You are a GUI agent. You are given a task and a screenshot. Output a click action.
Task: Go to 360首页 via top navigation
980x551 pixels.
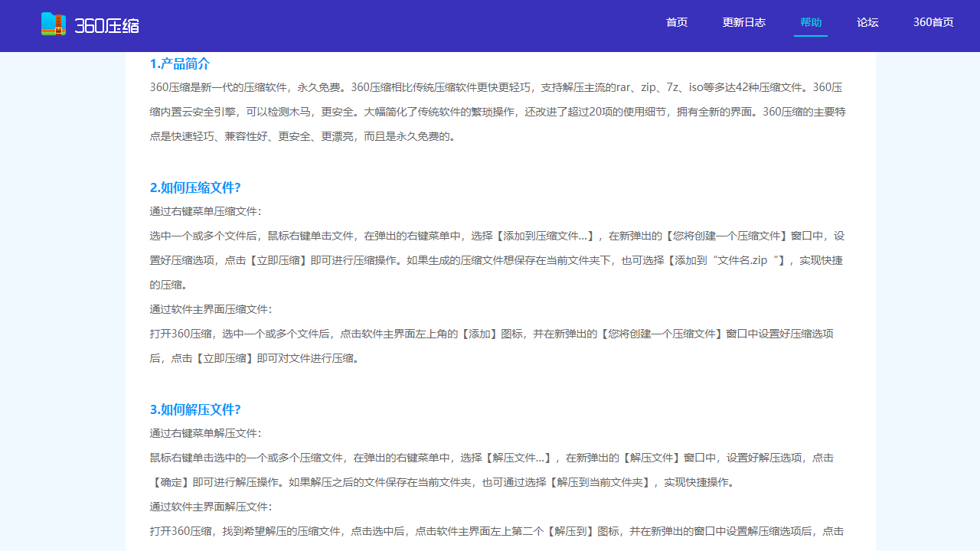(933, 23)
